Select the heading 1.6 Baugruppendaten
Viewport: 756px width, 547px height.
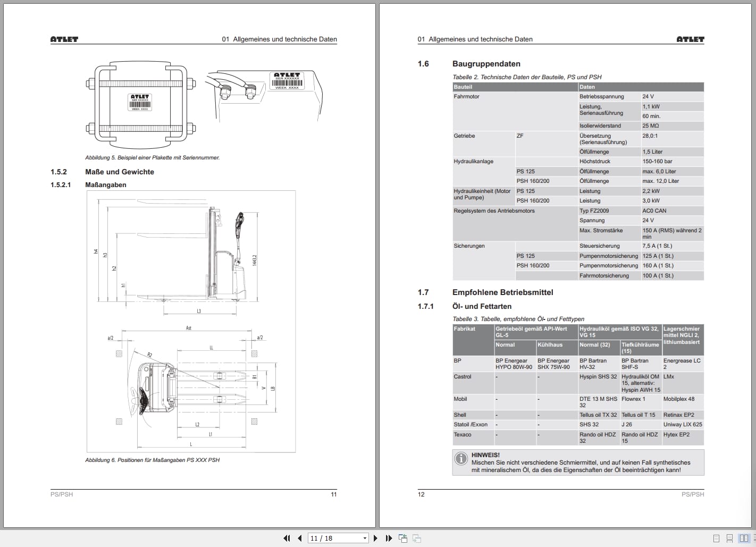pos(488,63)
